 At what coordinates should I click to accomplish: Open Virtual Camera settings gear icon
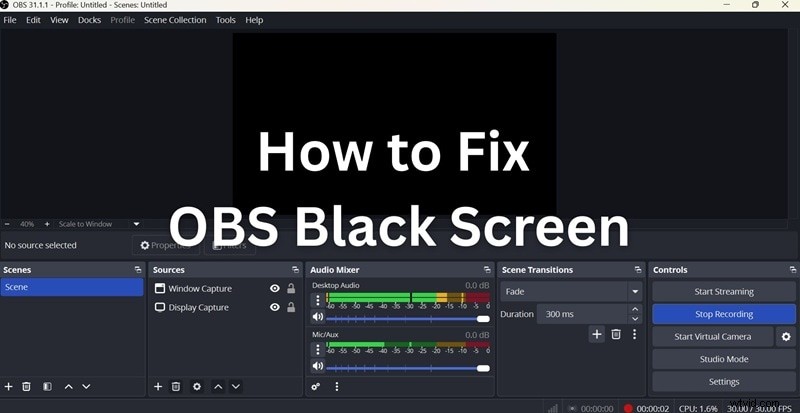click(x=786, y=337)
